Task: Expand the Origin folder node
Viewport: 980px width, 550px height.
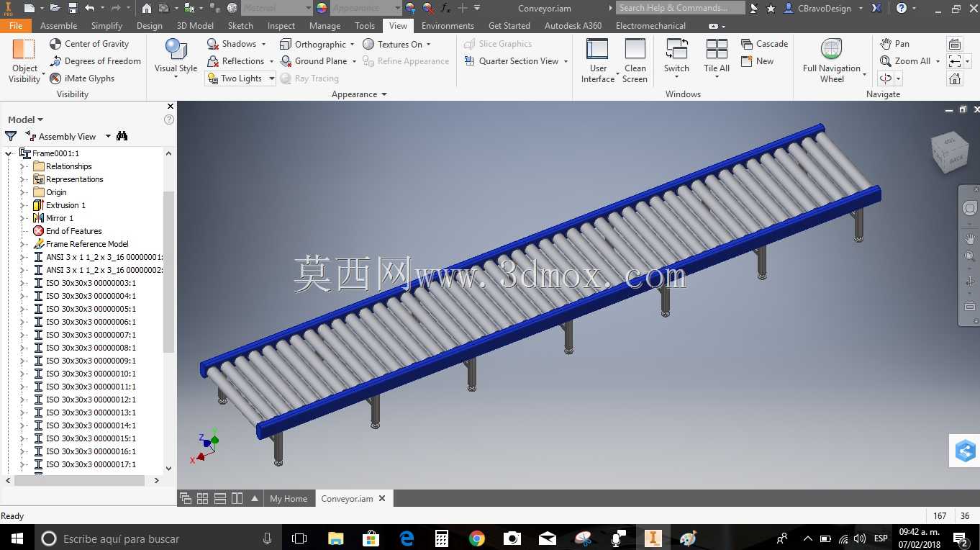Action: coord(22,192)
